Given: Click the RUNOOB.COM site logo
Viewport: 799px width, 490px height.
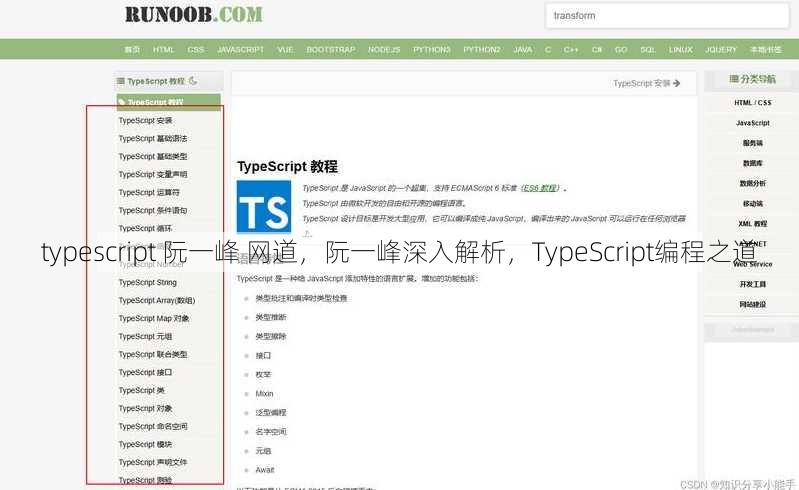Looking at the screenshot, I should click(x=194, y=14).
